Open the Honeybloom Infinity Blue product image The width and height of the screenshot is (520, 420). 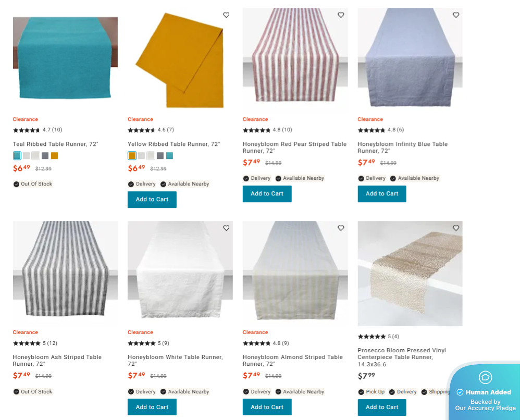click(410, 57)
